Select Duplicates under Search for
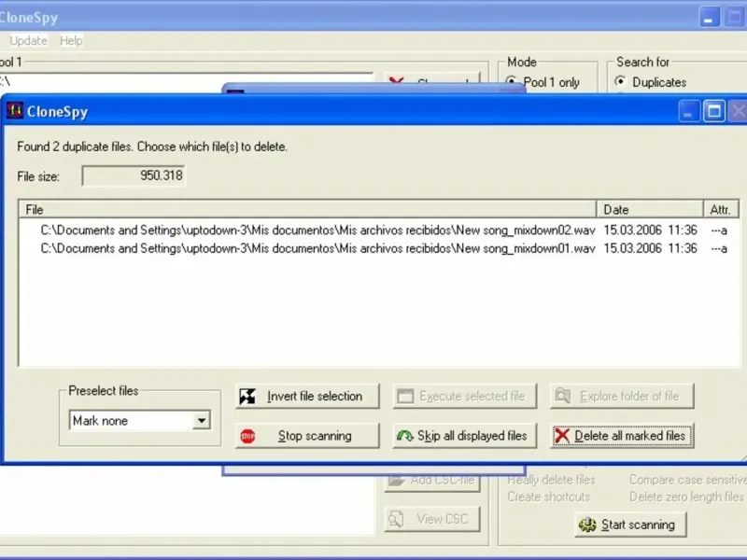The height and width of the screenshot is (560, 747). (x=620, y=81)
